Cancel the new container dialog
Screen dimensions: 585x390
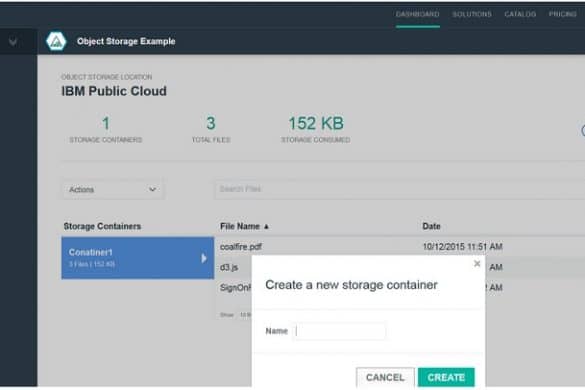[385, 377]
